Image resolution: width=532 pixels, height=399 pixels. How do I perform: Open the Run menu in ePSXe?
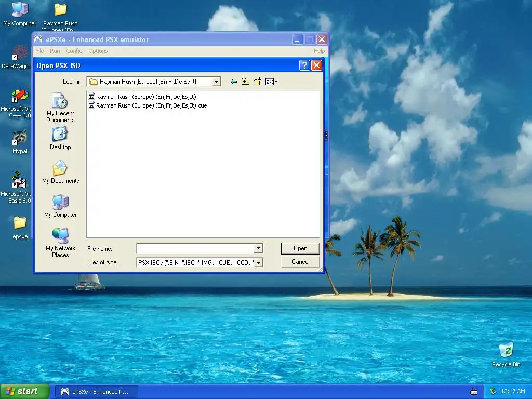pyautogui.click(x=55, y=51)
